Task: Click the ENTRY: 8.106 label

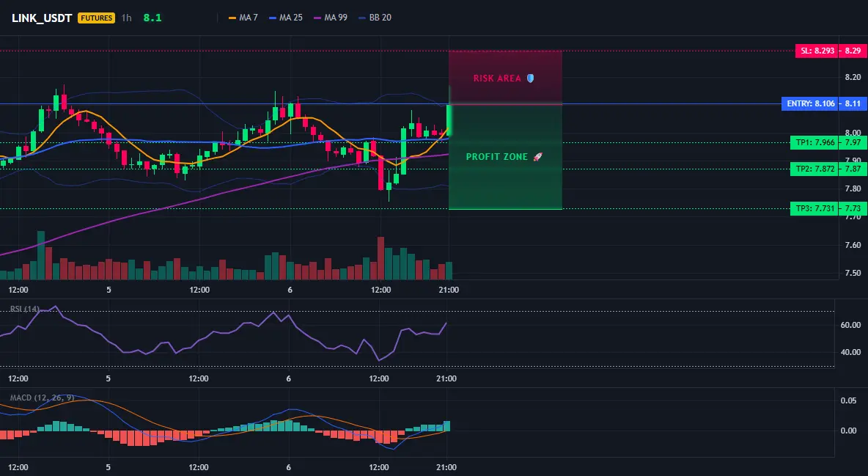Action: (809, 103)
